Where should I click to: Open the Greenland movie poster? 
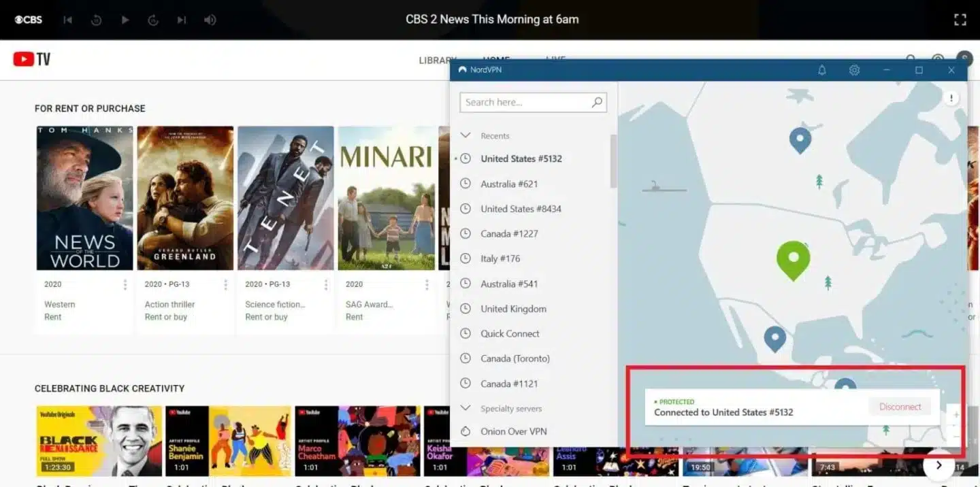pyautogui.click(x=185, y=198)
